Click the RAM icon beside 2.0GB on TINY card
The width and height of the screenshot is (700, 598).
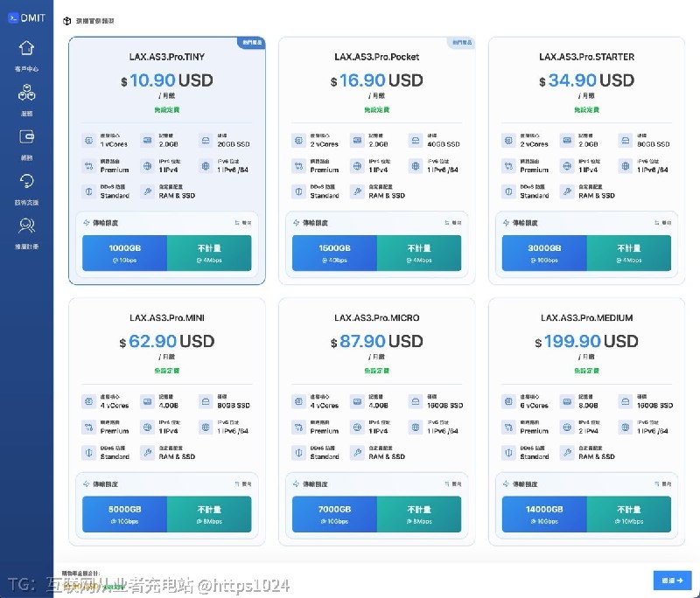tap(147, 141)
